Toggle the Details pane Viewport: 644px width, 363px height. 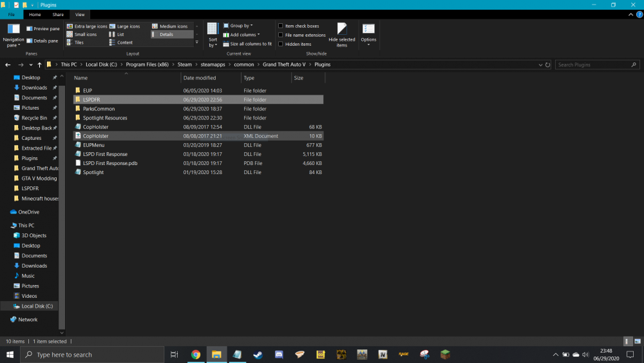[x=43, y=41]
